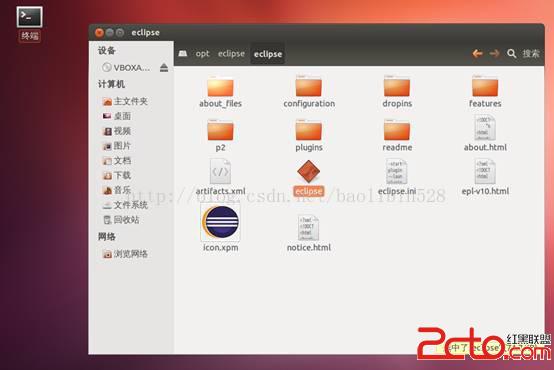Open the features folder
Viewport: 554px width, 370px height.
pyautogui.click(x=485, y=86)
